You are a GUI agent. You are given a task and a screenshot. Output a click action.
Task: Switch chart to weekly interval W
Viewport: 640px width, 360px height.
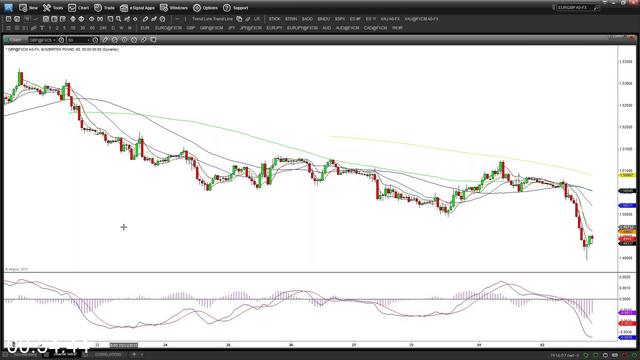[x=121, y=28]
